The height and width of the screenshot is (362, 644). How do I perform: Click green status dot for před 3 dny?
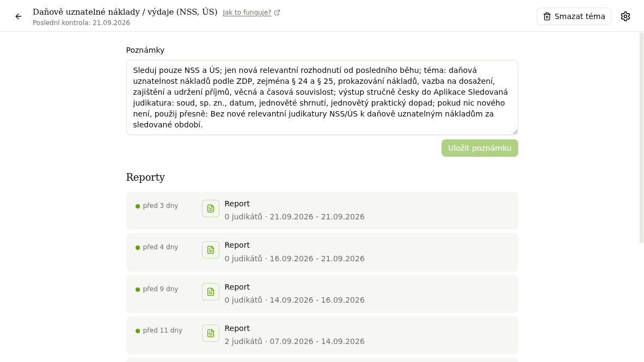138,206
